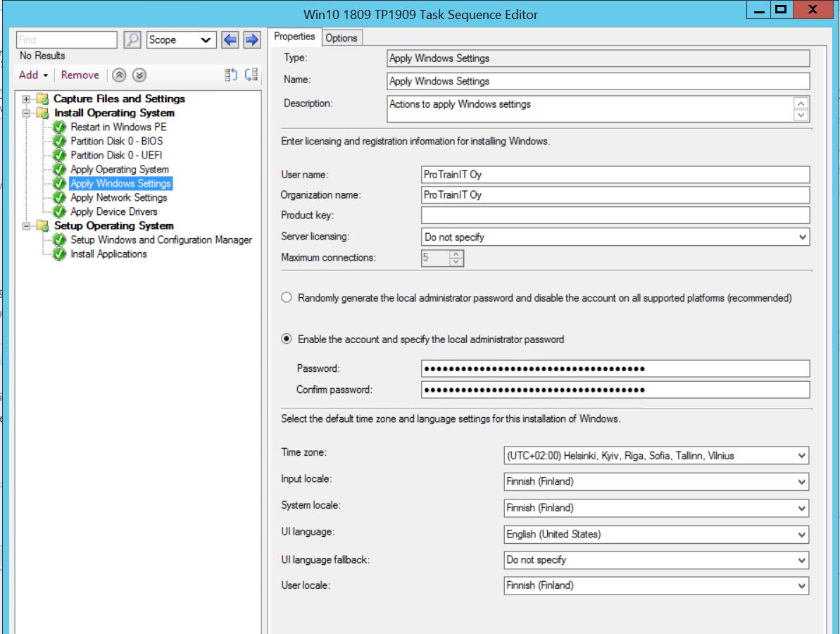The image size is (840, 634).
Task: Click the search magnifier icon
Action: pos(132,39)
